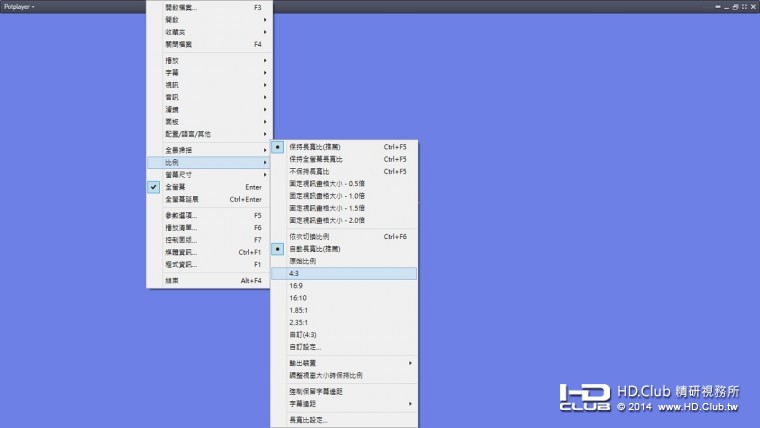The image size is (760, 428).
Task: Select the highlighted 4:3 ratio
Action: [344, 273]
